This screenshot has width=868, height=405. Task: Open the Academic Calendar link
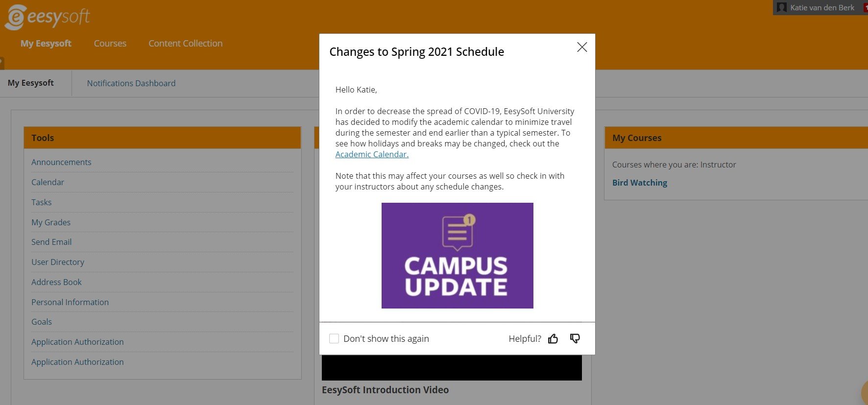[x=371, y=154]
